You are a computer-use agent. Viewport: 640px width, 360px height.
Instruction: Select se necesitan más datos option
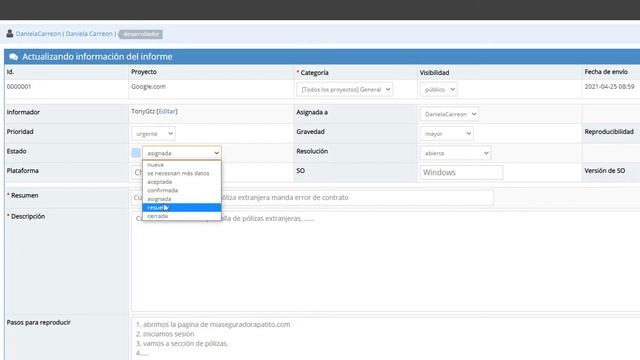click(x=182, y=173)
